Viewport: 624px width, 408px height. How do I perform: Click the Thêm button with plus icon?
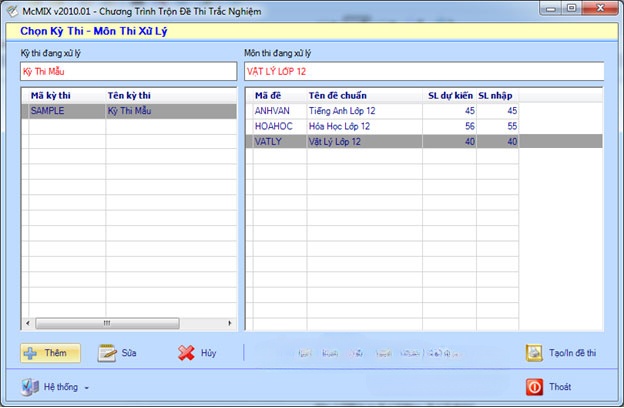coord(51,353)
